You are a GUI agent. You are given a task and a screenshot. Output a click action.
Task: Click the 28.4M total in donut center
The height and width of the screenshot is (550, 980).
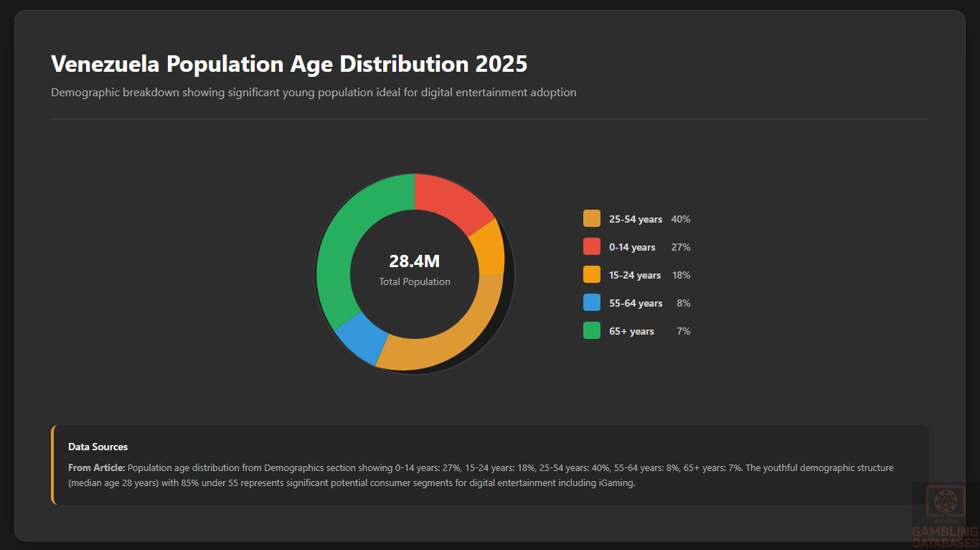[x=414, y=262]
